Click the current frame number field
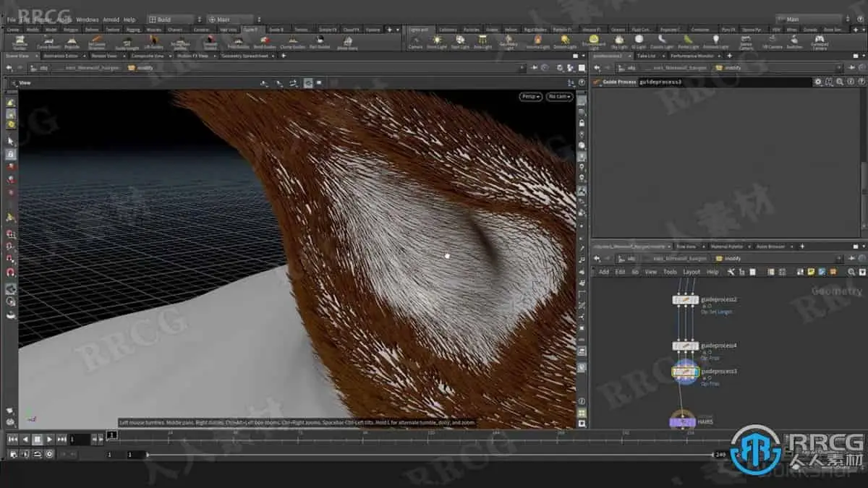The image size is (868, 488). pyautogui.click(x=80, y=439)
